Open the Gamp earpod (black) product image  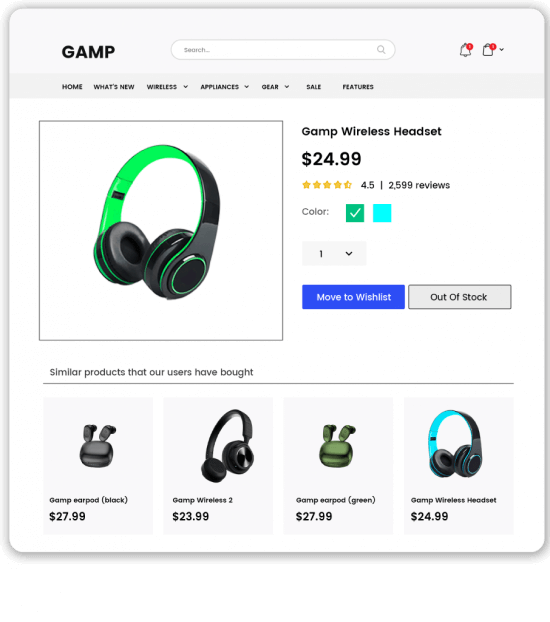[98, 446]
